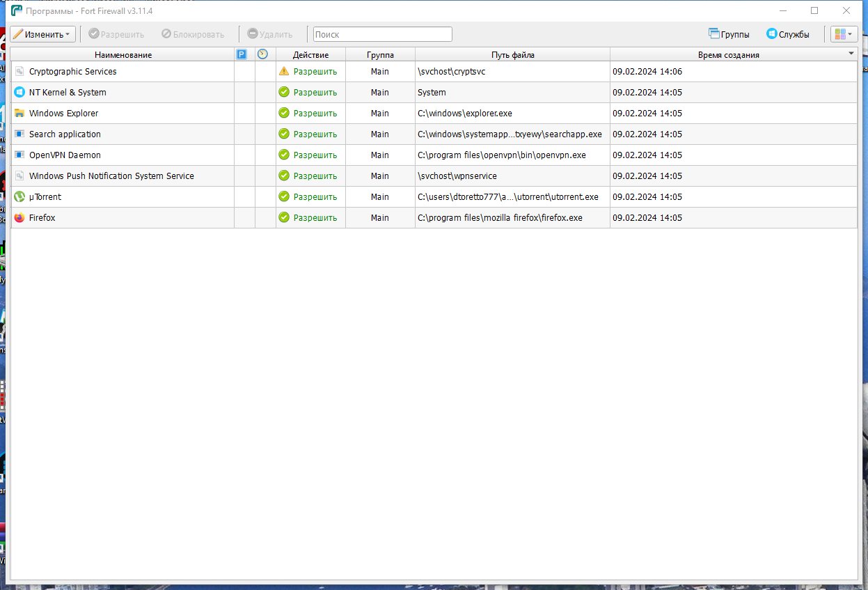This screenshot has width=868, height=590.
Task: Sort by the Наименование column header
Action: 123,54
